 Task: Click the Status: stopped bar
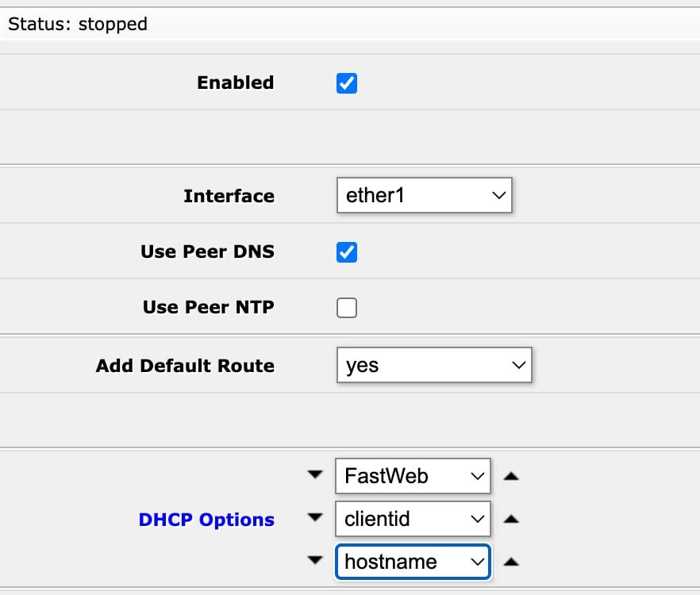[x=350, y=24]
